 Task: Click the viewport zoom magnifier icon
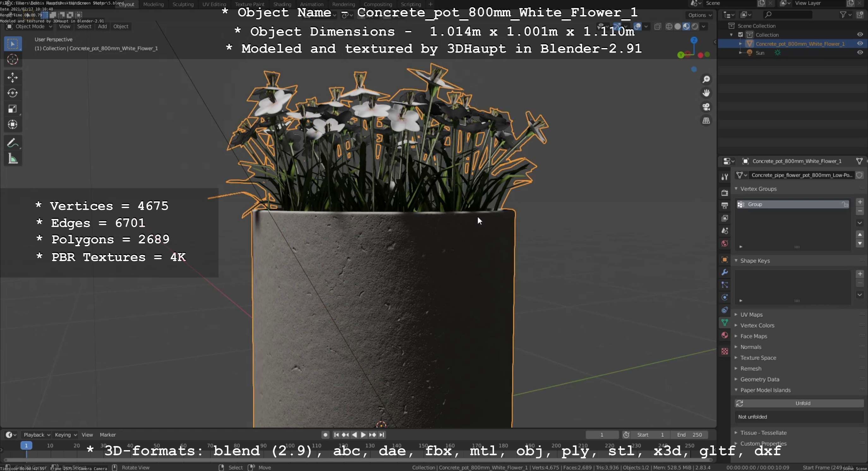(706, 80)
